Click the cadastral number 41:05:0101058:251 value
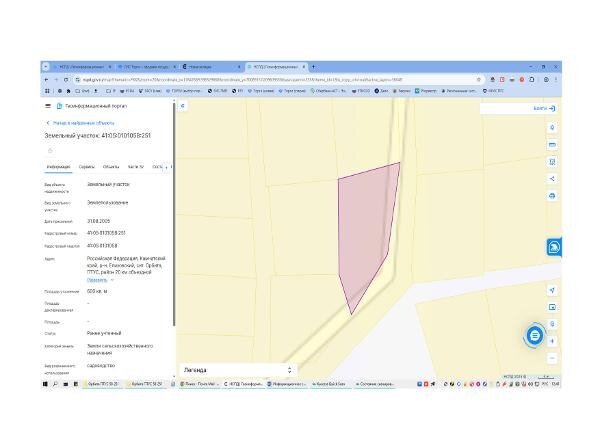Image resolution: width=600 pixels, height=424 pixels. coord(106,233)
